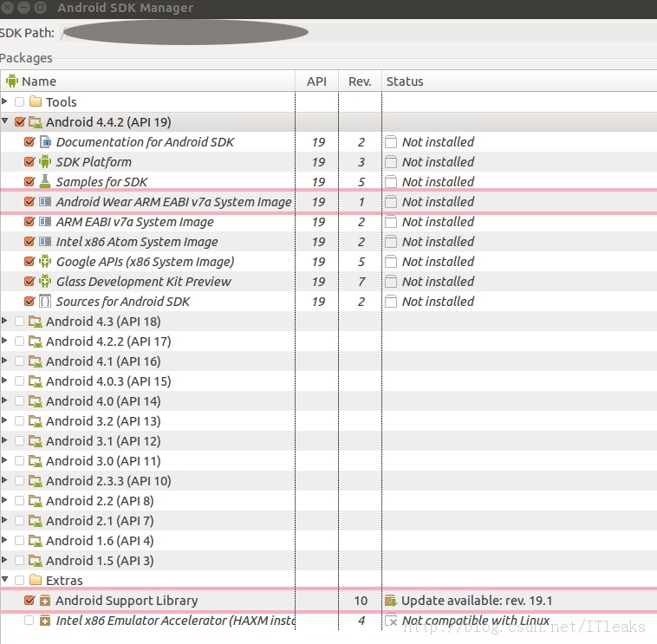
Task: Check the Intel x86 Emulator Accelerator checkbox
Action: (x=29, y=620)
